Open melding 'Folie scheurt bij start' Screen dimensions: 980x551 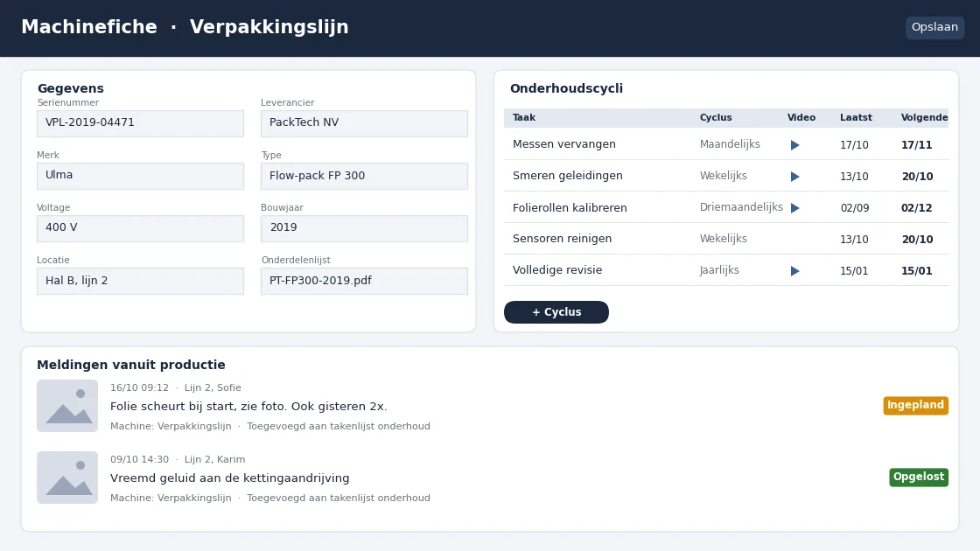pyautogui.click(x=248, y=407)
